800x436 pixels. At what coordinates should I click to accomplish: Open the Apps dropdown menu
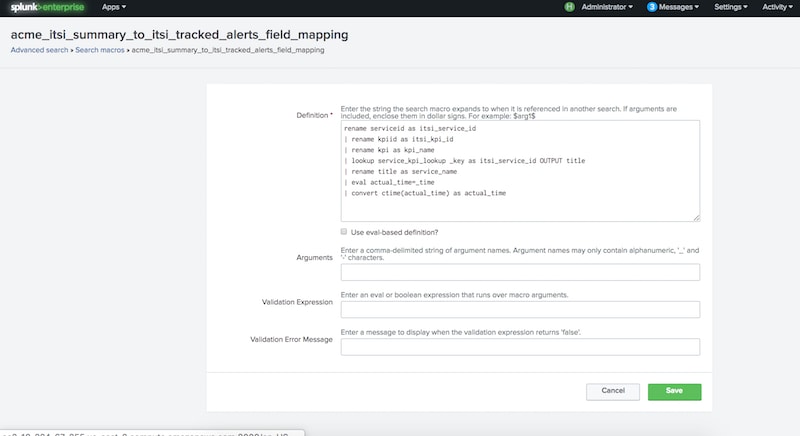point(116,7)
